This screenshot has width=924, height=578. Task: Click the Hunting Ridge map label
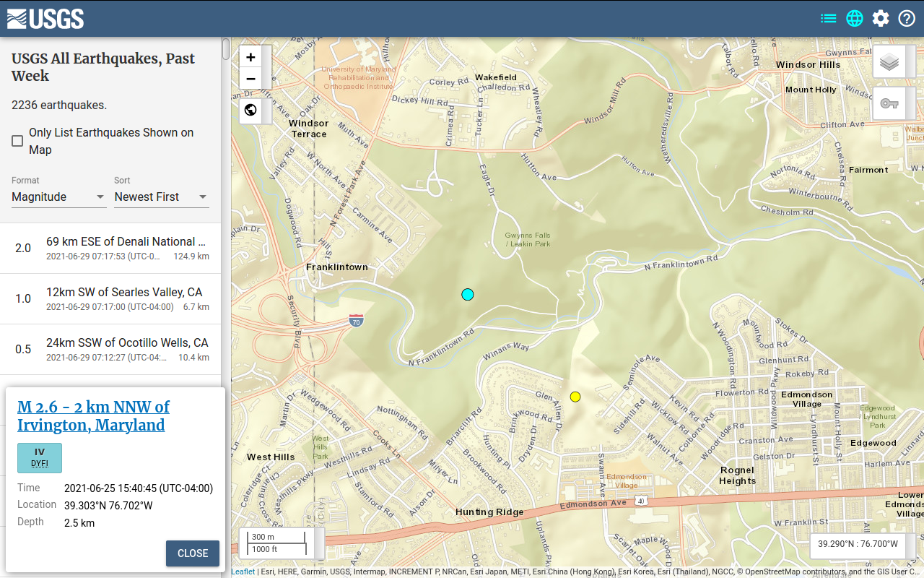[489, 512]
